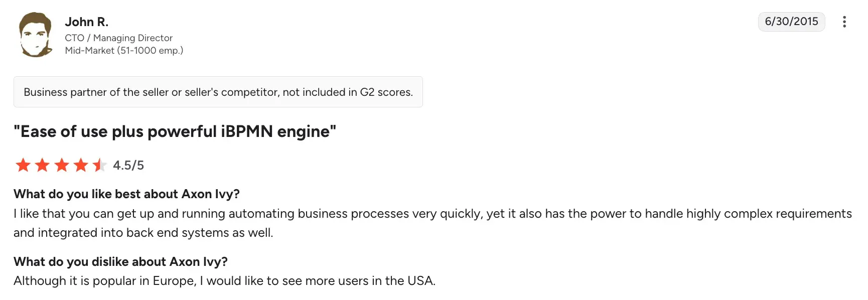Screen dimensions: 868x300
Task: Click the fourth rating star
Action: 81,165
